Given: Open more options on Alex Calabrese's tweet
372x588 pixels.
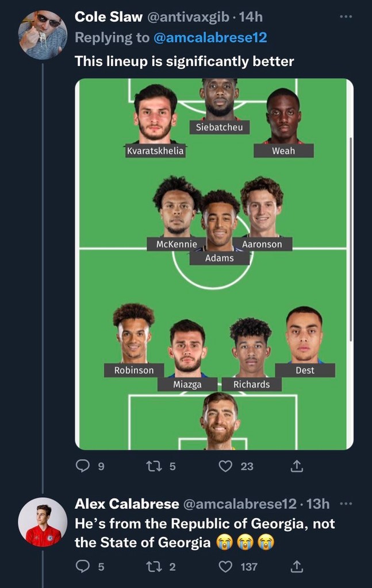Looking at the screenshot, I should [x=346, y=504].
